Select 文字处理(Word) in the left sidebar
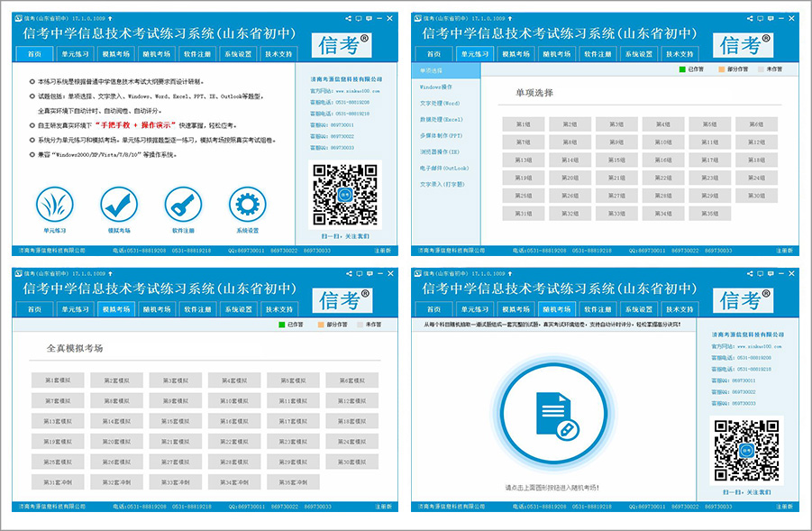 click(x=440, y=103)
